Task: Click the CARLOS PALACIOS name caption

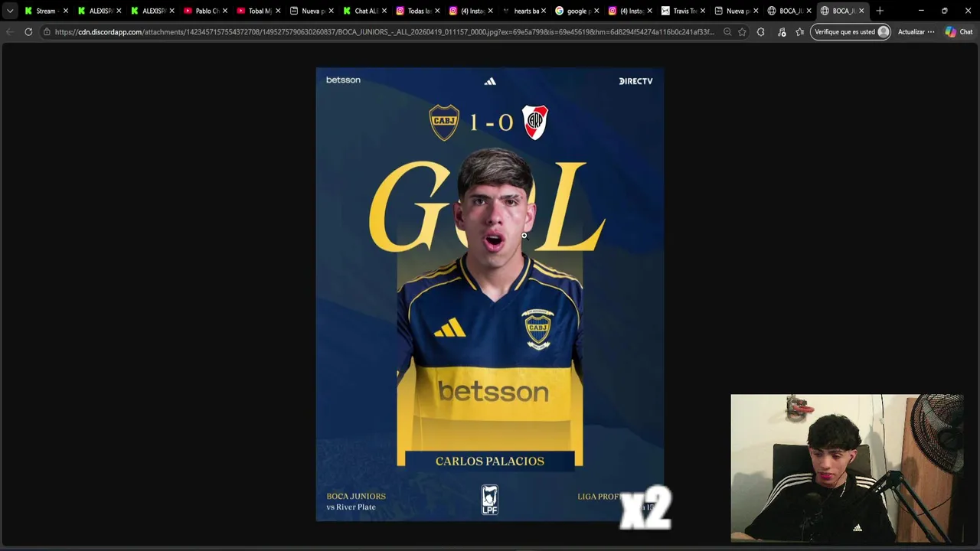Action: point(490,461)
